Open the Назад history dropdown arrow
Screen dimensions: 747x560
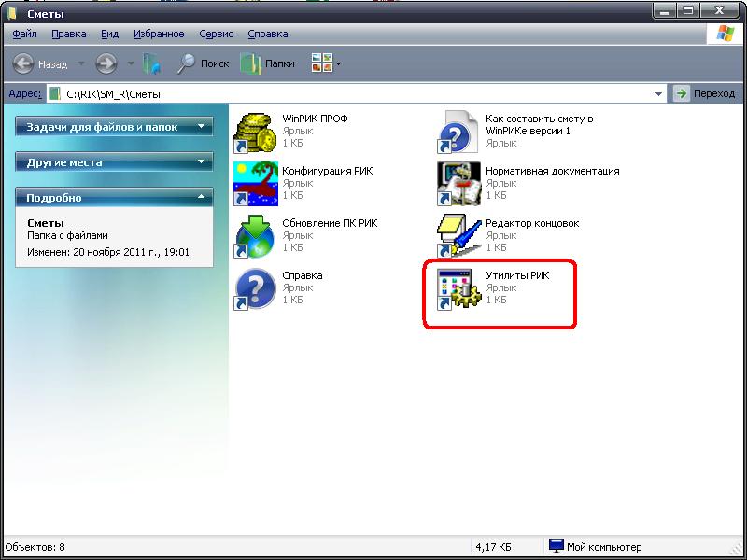[x=81, y=63]
